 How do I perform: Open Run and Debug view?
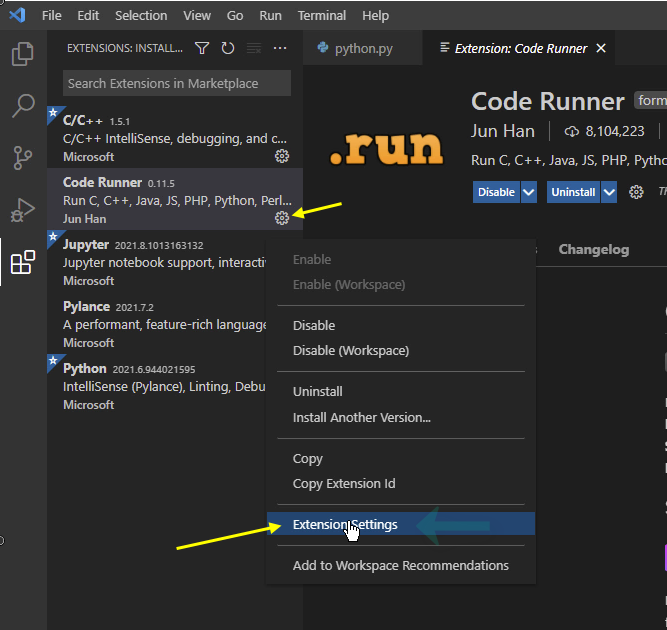point(23,210)
